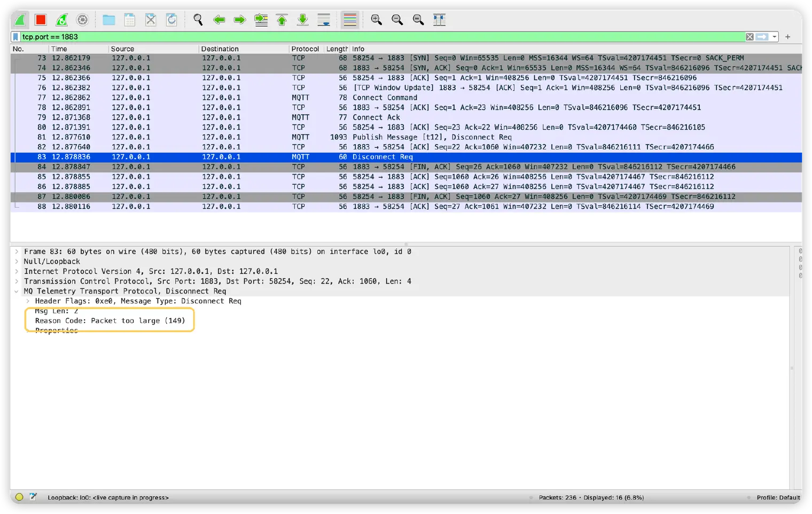Reload the capture file
Screen dimensions: 812x514
tap(171, 20)
